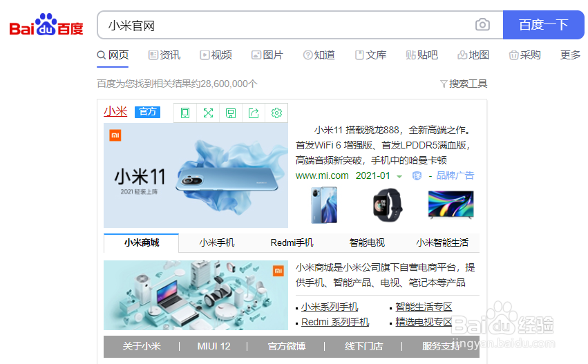Click the 官方 official badge
Screen dimensions: 588x364
(147, 112)
